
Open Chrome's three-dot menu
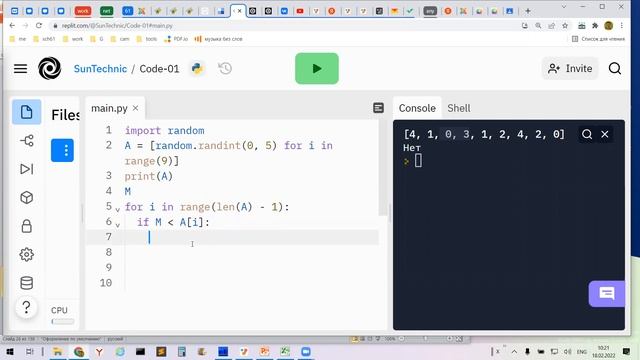click(x=622, y=26)
